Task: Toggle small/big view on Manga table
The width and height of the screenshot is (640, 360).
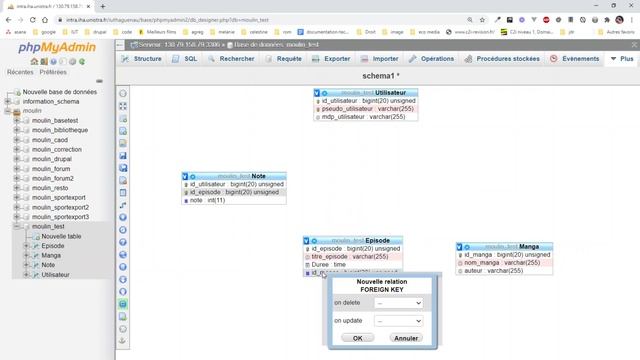Action: coord(459,247)
